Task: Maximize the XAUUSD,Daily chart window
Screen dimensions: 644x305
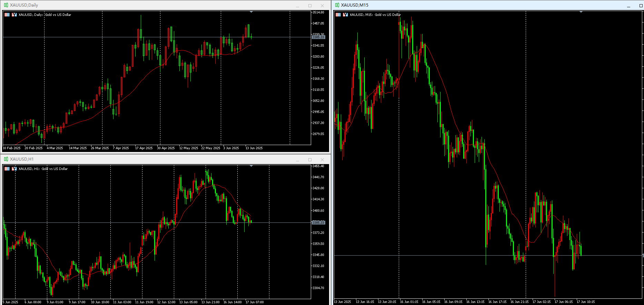Action: 310,6
